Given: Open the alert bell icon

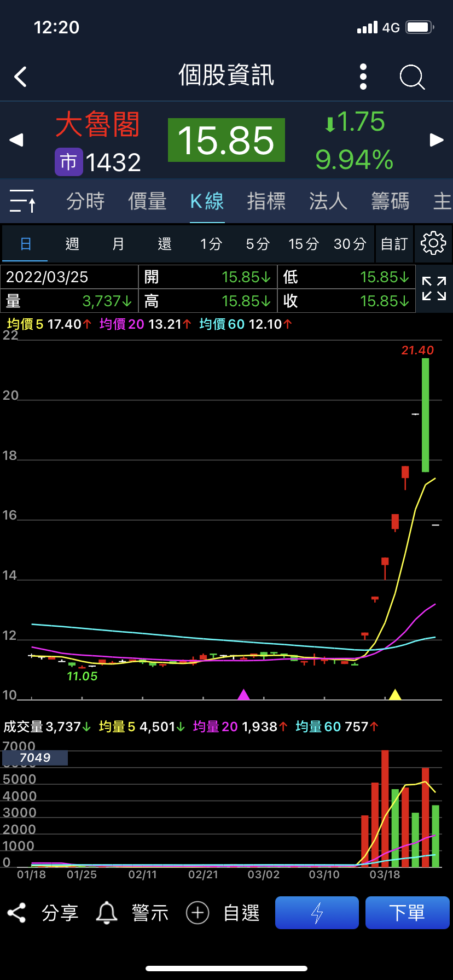Looking at the screenshot, I should [x=107, y=913].
